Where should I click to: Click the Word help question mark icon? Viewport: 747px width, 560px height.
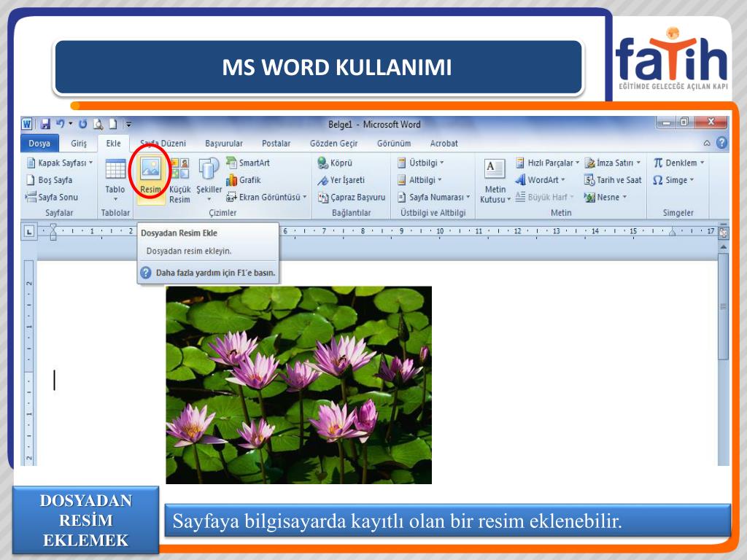[x=721, y=143]
